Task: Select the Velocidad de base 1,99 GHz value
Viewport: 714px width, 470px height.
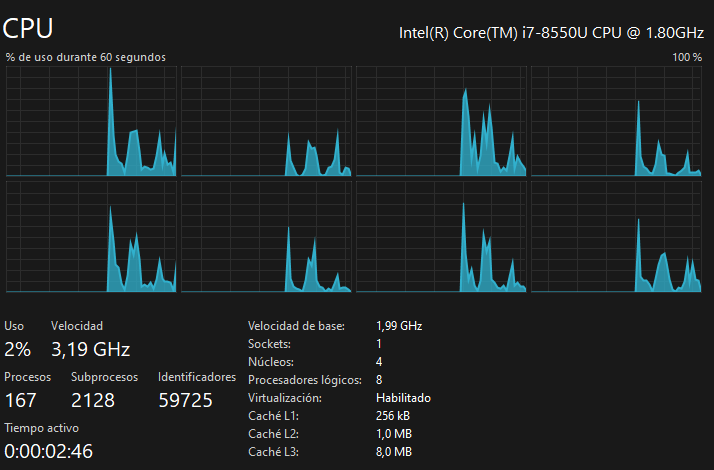Action: click(x=399, y=326)
